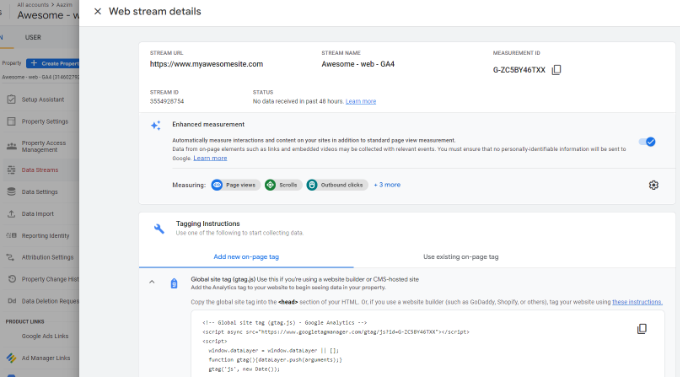Image resolution: width=680 pixels, height=377 pixels.
Task: Open Property Change History in sidebar
Action: pos(40,279)
